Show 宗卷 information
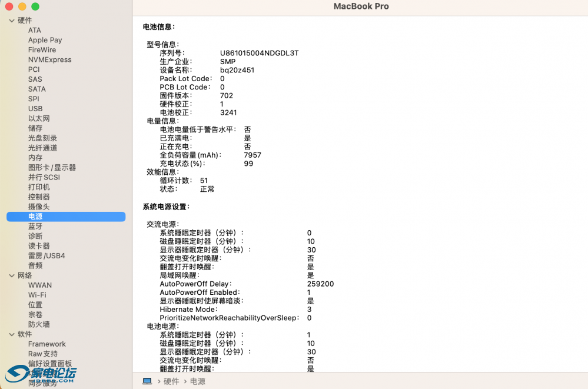This screenshot has height=389, width=588. click(x=35, y=314)
